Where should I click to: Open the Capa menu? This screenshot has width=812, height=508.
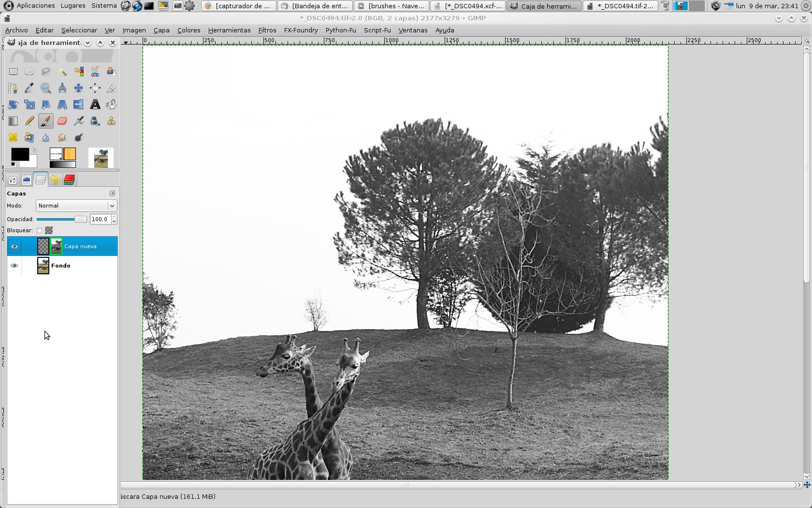(x=161, y=30)
